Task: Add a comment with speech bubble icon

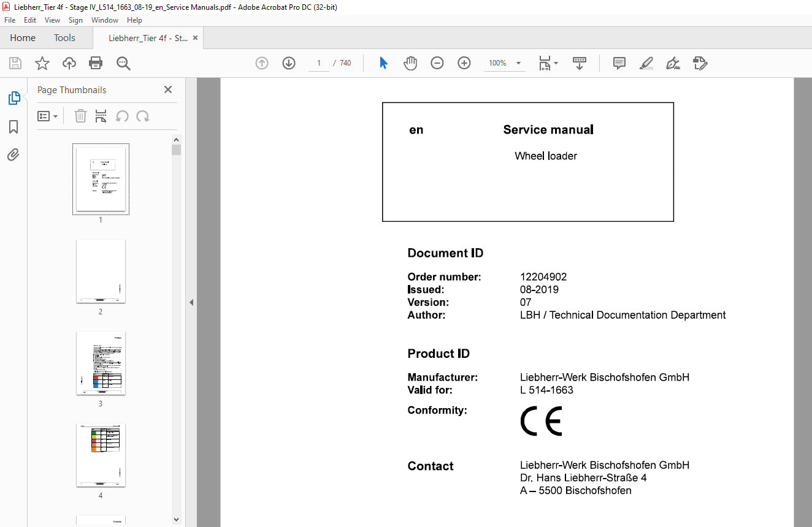Action: (x=619, y=63)
